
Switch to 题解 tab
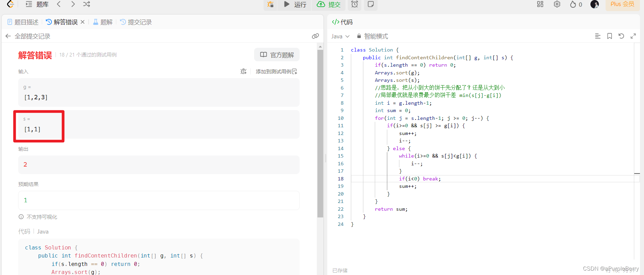pos(103,22)
